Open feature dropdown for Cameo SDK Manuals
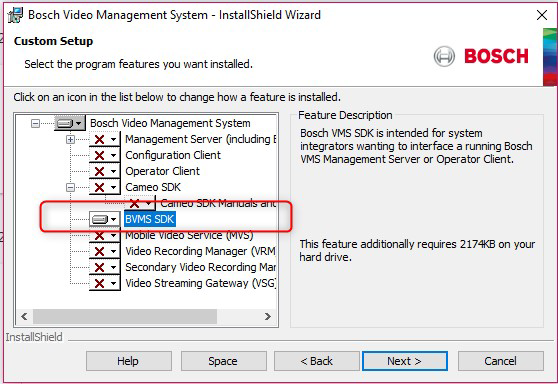This screenshot has width=558, height=384. pos(148,203)
